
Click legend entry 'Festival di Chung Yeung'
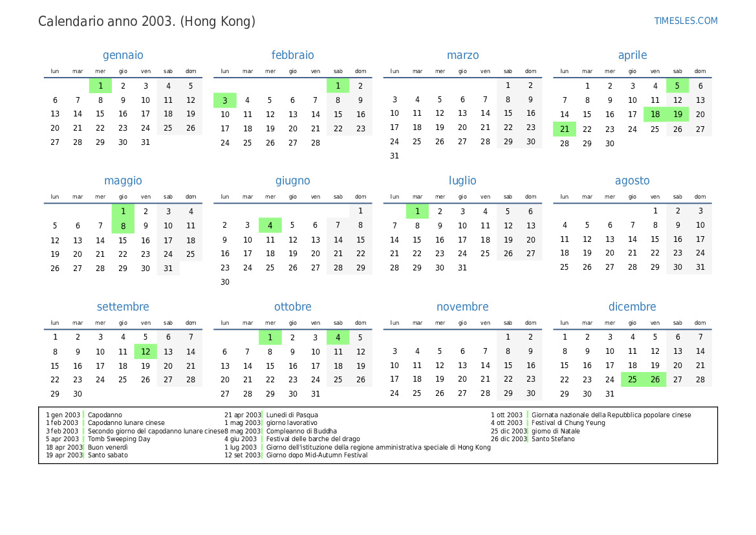pos(568,422)
